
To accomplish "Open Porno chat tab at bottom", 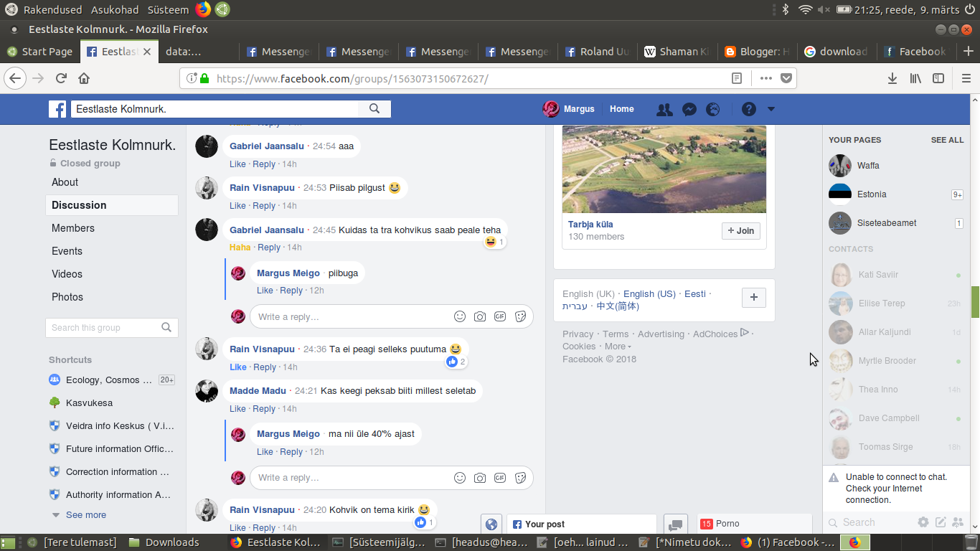I will (754, 524).
